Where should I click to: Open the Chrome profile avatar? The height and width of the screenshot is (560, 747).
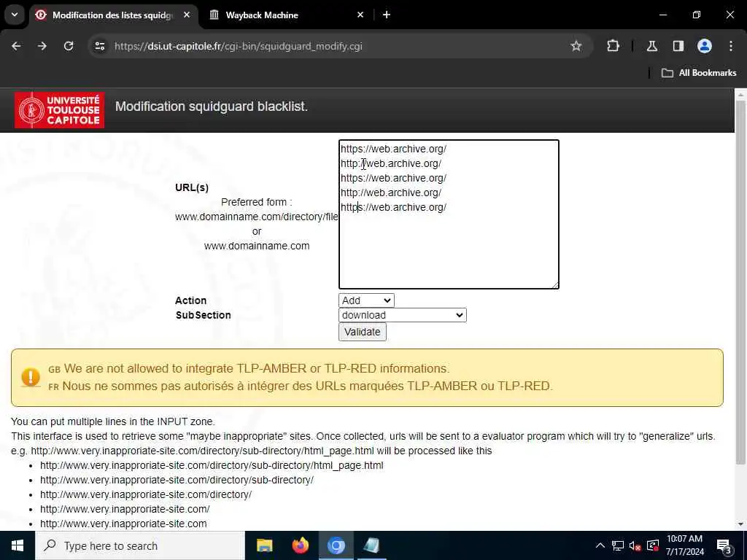705,46
